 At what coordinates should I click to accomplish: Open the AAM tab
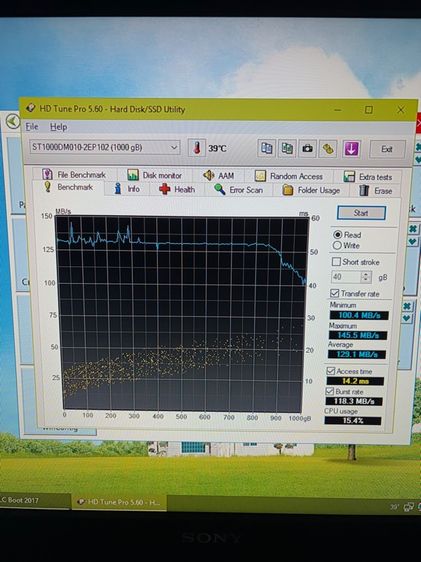point(219,176)
